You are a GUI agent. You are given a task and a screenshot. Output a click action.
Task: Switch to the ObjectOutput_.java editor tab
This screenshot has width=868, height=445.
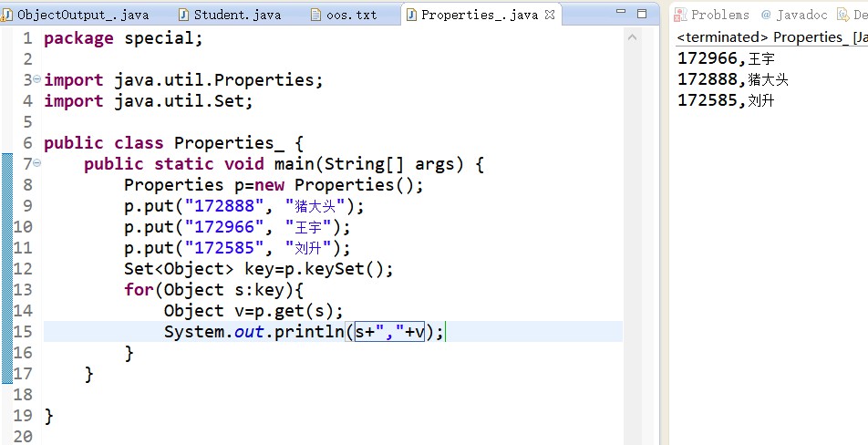[77, 15]
